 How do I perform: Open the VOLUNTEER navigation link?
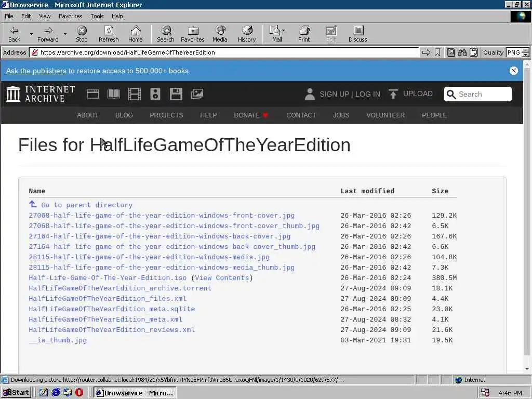pyautogui.click(x=385, y=115)
